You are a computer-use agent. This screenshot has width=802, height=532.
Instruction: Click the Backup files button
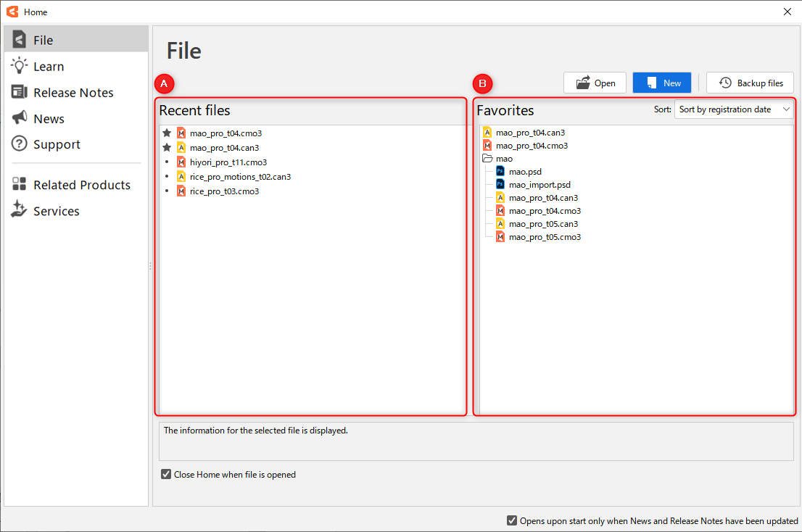coord(750,83)
